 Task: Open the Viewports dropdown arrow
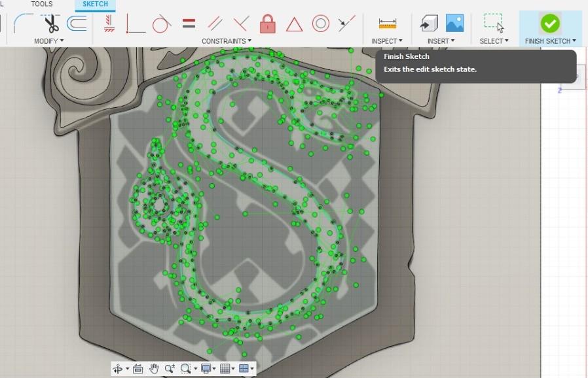pos(252,369)
